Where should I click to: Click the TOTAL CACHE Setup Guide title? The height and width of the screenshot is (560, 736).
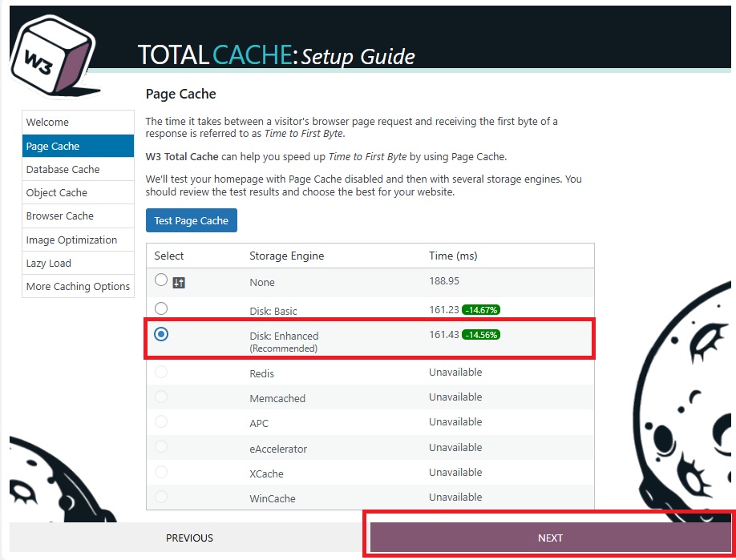(276, 55)
